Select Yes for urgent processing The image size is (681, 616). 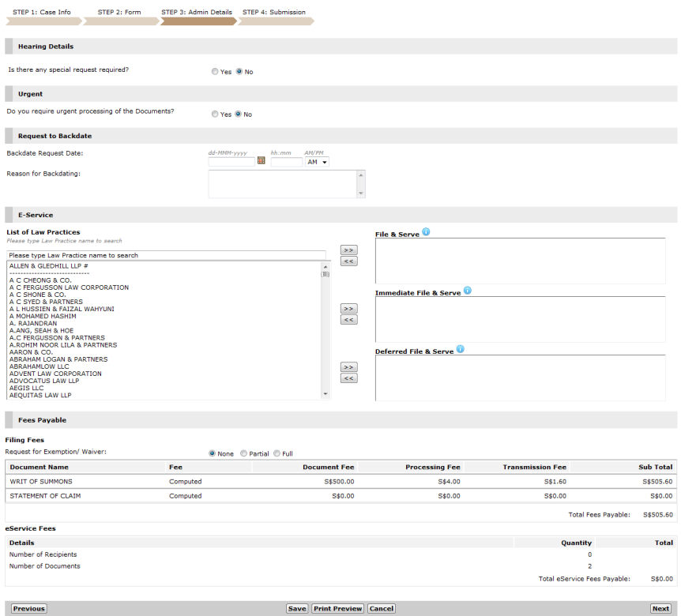pyautogui.click(x=216, y=115)
